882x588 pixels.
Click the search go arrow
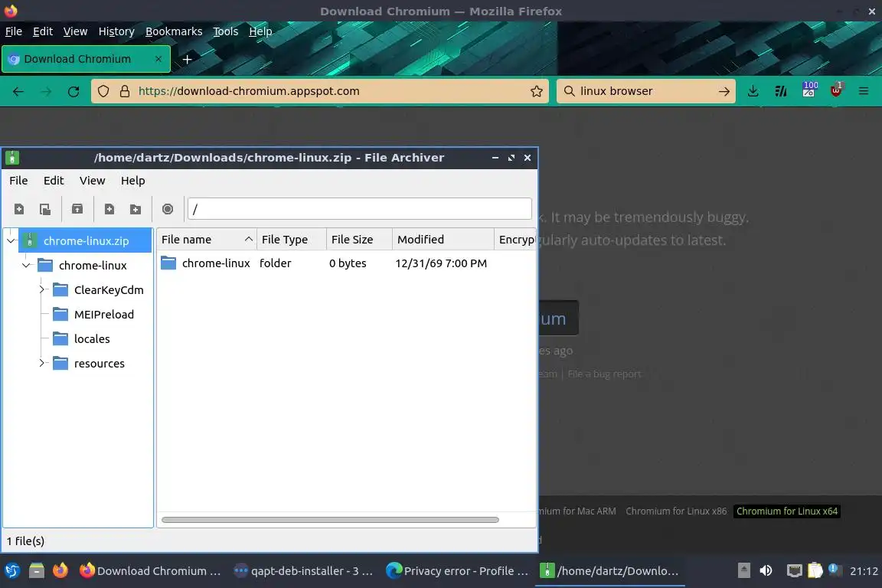[x=724, y=91]
